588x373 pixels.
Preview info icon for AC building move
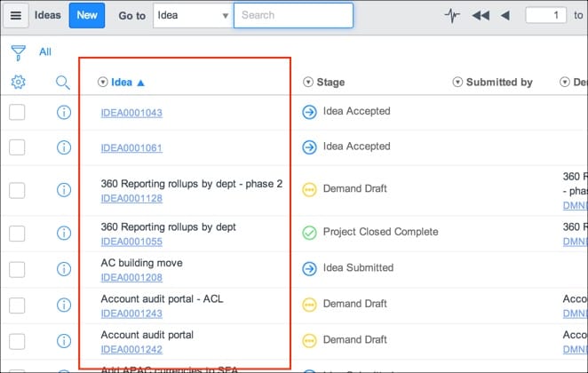tap(63, 268)
